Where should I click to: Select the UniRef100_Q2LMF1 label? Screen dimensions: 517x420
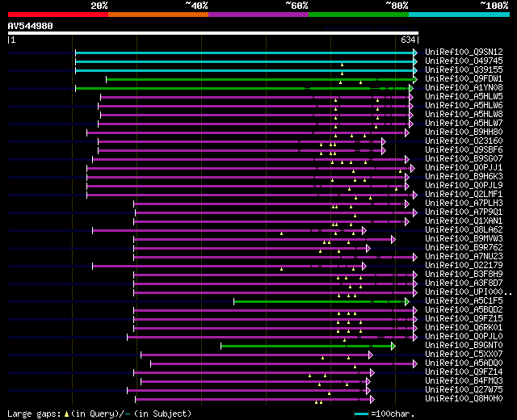pos(464,194)
